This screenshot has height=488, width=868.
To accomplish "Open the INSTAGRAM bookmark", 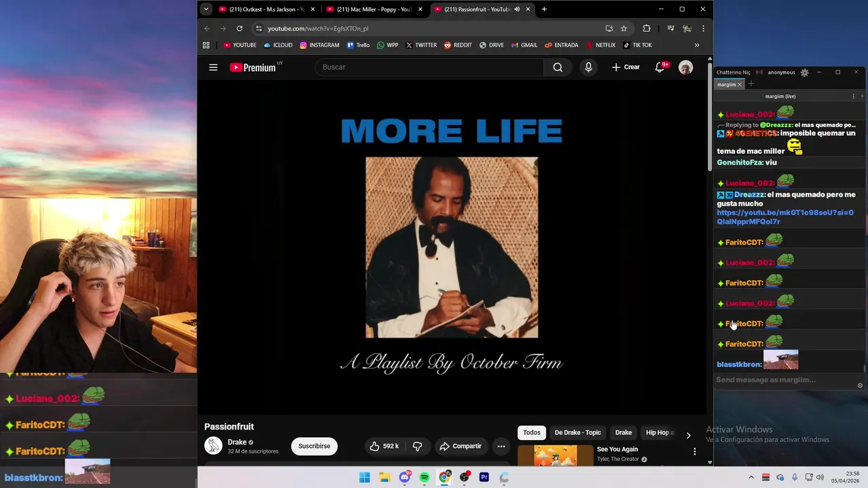I will coord(319,45).
